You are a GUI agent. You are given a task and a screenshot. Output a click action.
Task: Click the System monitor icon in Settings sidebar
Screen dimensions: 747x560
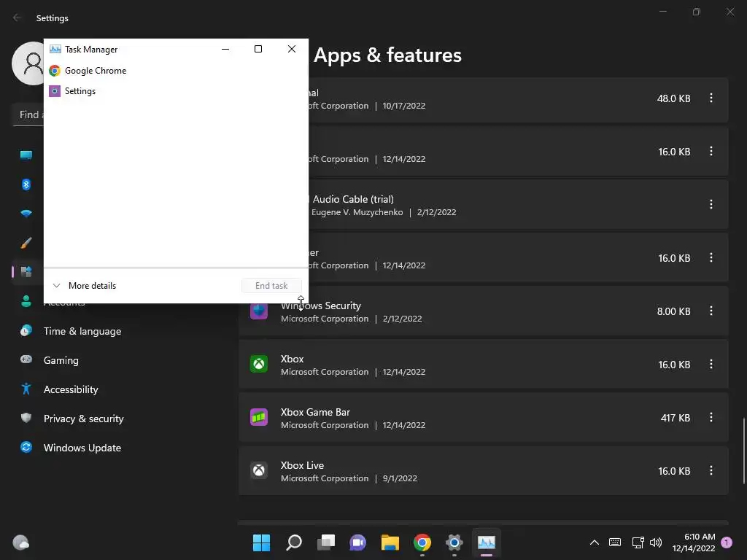26,155
